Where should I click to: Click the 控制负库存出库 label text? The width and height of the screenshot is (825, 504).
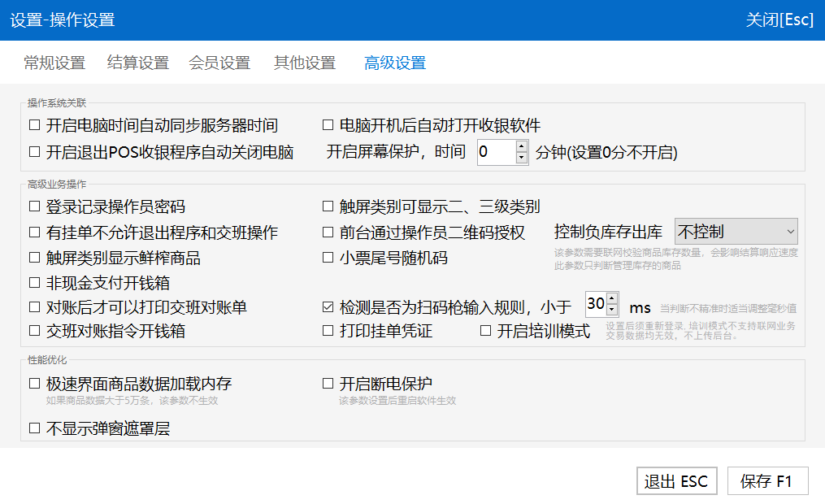click(608, 232)
